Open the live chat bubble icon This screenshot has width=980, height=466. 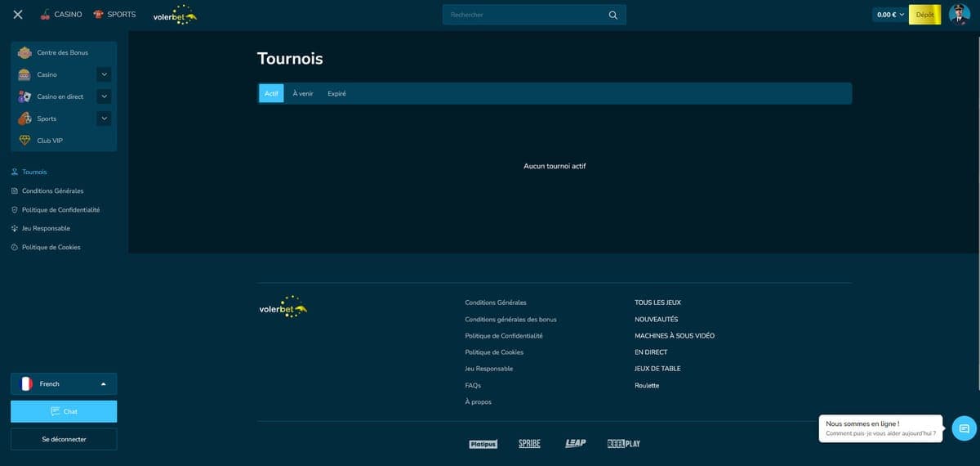pos(964,428)
